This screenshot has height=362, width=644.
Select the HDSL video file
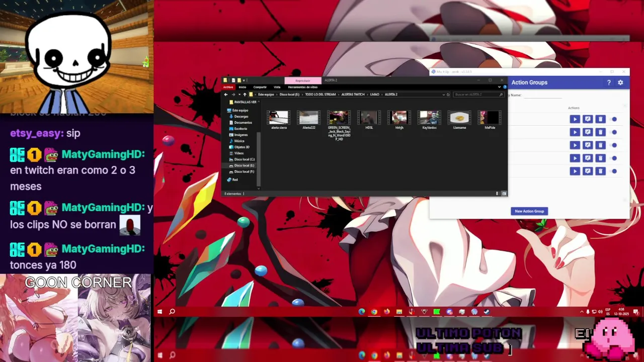(369, 120)
